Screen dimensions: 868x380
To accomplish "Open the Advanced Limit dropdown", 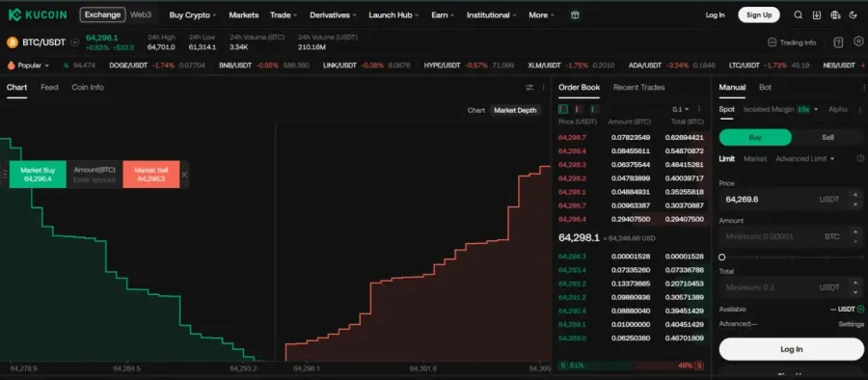I will [x=805, y=158].
